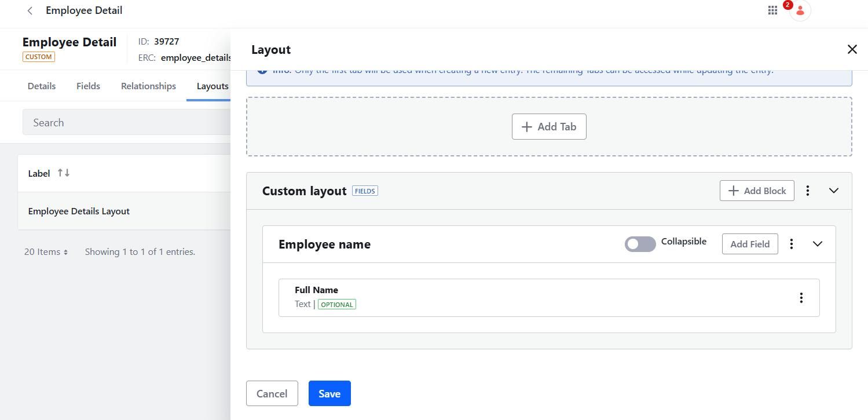Image resolution: width=868 pixels, height=420 pixels.
Task: Open the applications grid menu
Action: pyautogui.click(x=772, y=10)
